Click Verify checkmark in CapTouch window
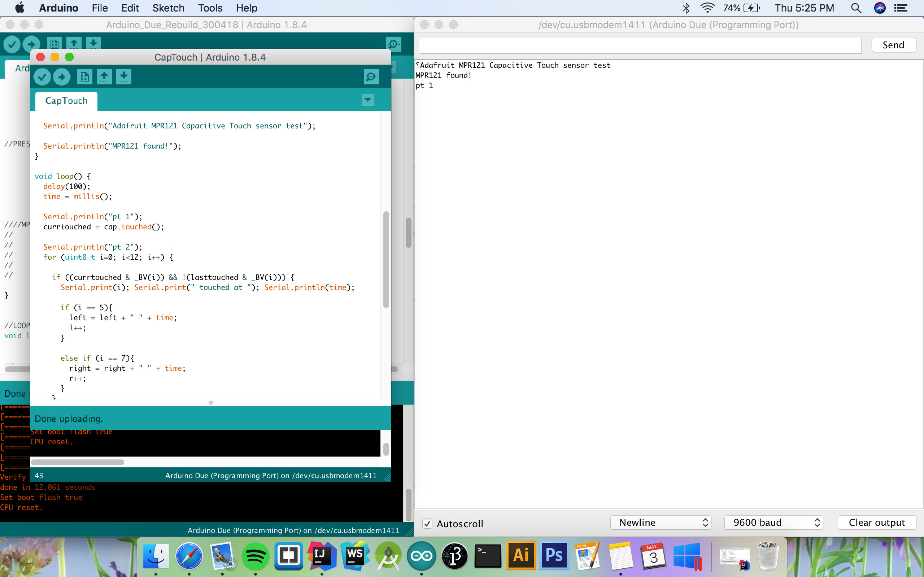This screenshot has width=924, height=577. point(42,77)
